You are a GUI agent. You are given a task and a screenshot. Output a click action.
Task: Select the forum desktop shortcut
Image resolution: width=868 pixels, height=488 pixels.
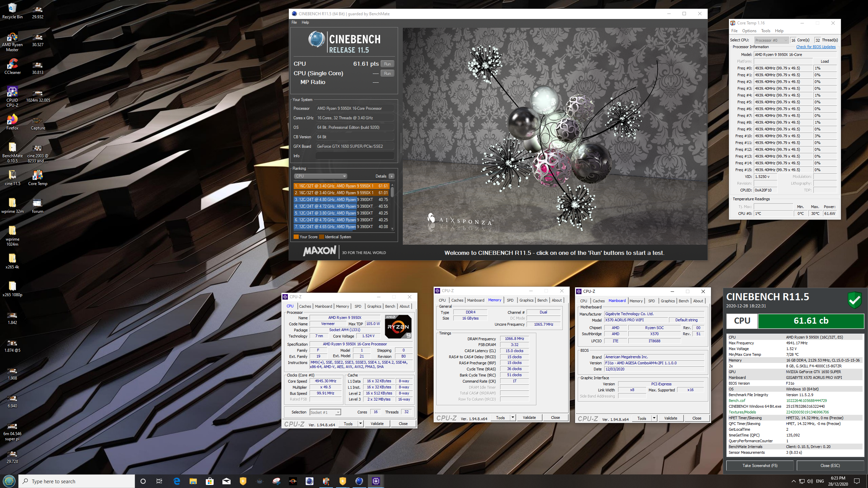pos(38,205)
